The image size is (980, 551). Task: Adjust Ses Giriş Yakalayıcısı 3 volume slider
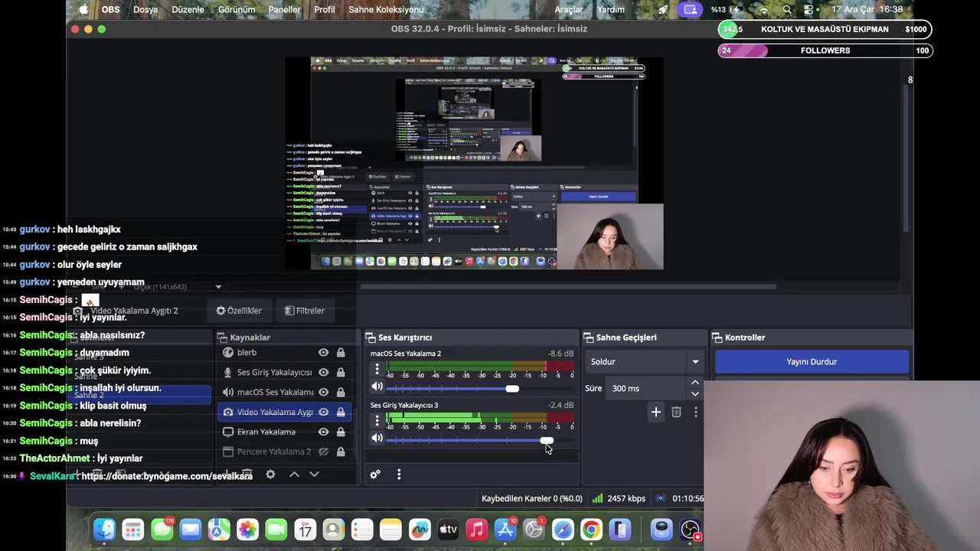tap(546, 440)
